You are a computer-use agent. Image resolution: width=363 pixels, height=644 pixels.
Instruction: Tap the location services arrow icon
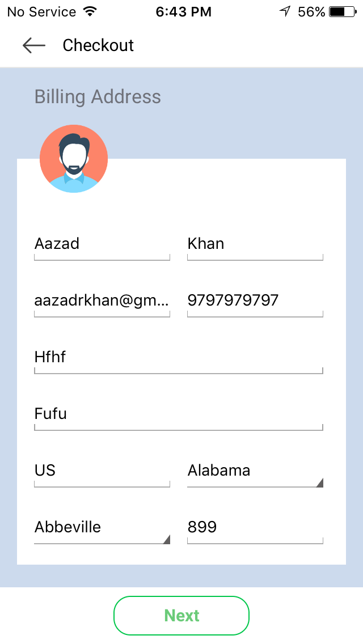pyautogui.click(x=285, y=11)
